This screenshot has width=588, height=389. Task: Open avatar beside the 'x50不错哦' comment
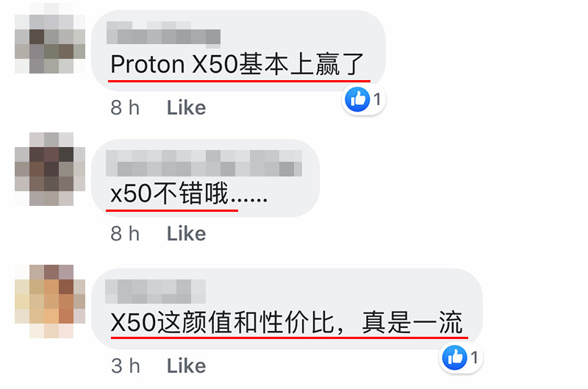pos(50,169)
